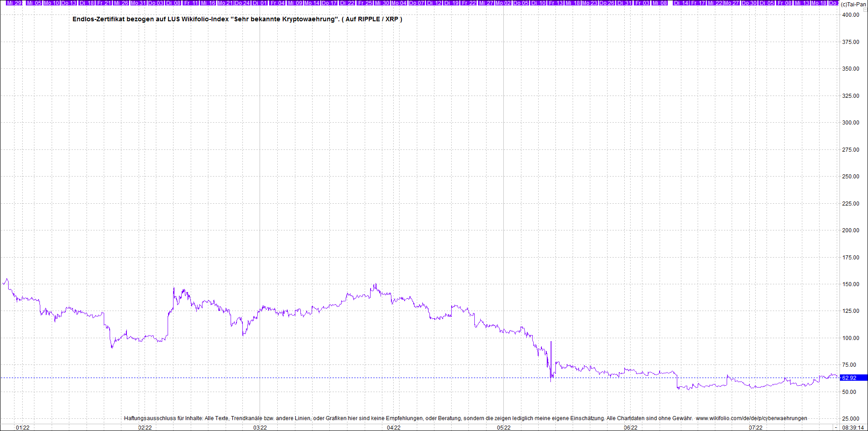The height and width of the screenshot is (431, 868).
Task: Click the Di 31 date header
Action: pyautogui.click(x=625, y=3)
